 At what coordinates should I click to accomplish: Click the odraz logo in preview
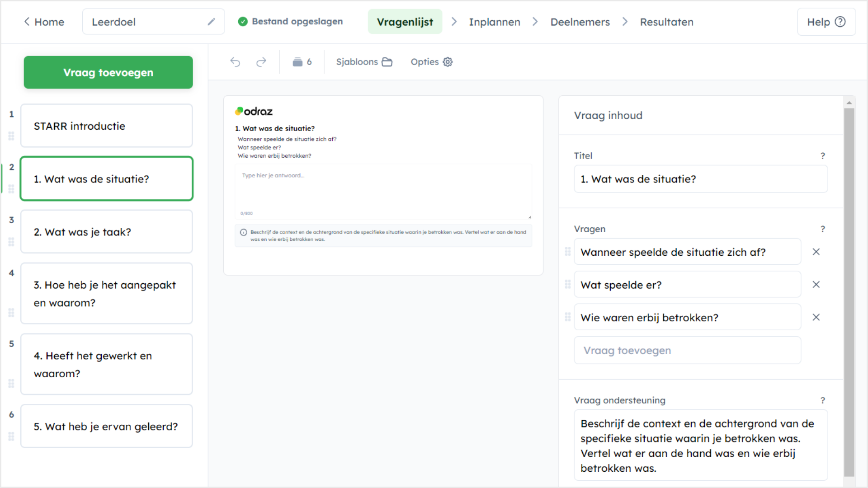pyautogui.click(x=254, y=111)
